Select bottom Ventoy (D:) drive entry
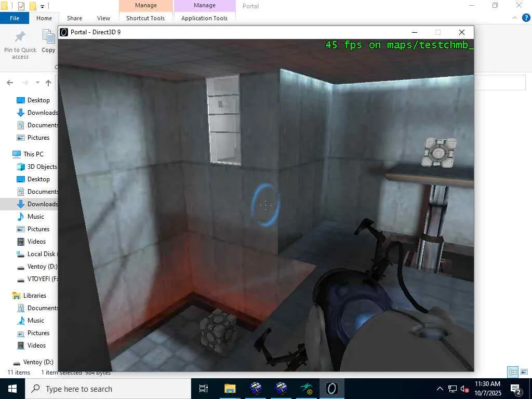The height and width of the screenshot is (399, 532). (33, 362)
